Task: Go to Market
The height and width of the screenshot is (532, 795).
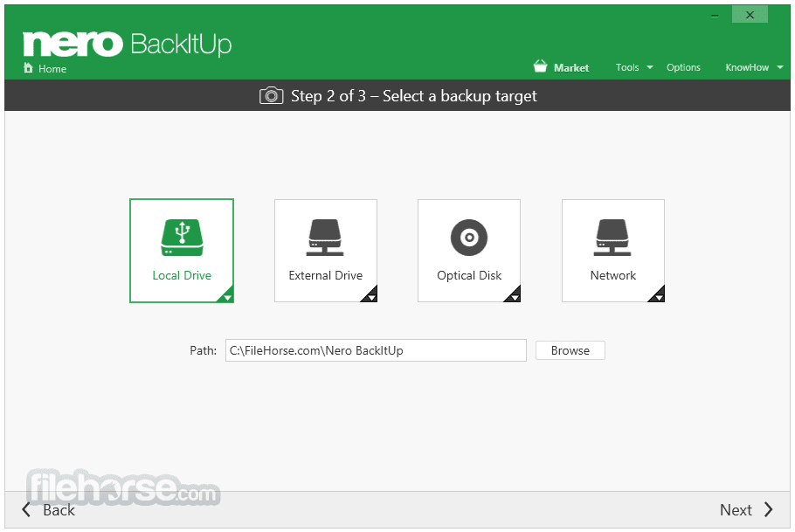Action: coord(570,68)
